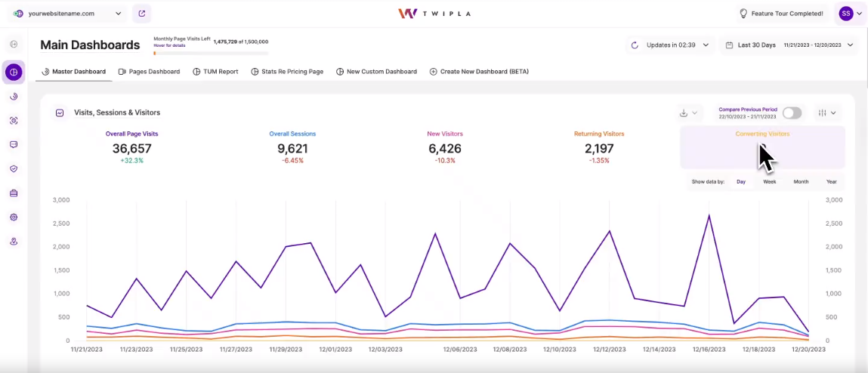Open the SS user profile menu

tap(850, 14)
